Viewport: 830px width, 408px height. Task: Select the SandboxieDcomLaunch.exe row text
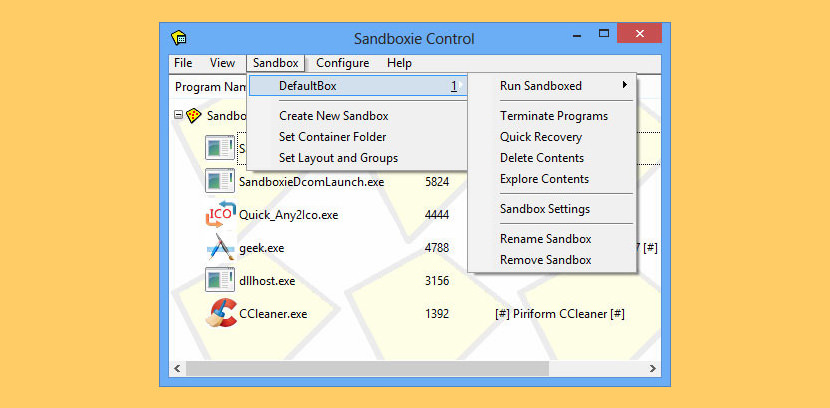coord(311,182)
